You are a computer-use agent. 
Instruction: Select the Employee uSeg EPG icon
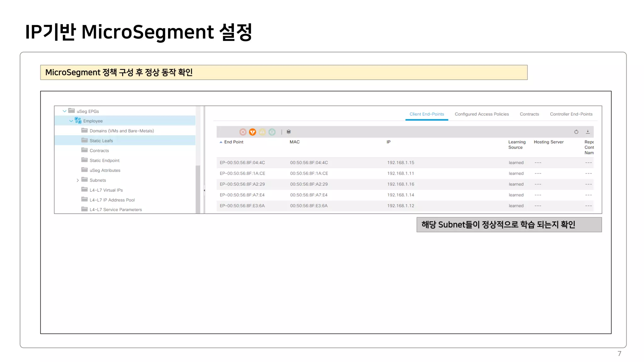[78, 121]
